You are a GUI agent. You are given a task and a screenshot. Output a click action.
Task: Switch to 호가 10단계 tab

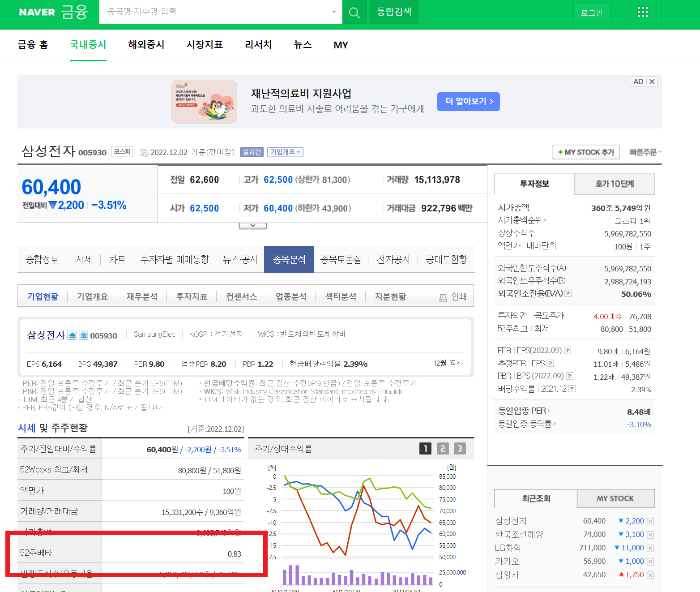click(x=615, y=184)
